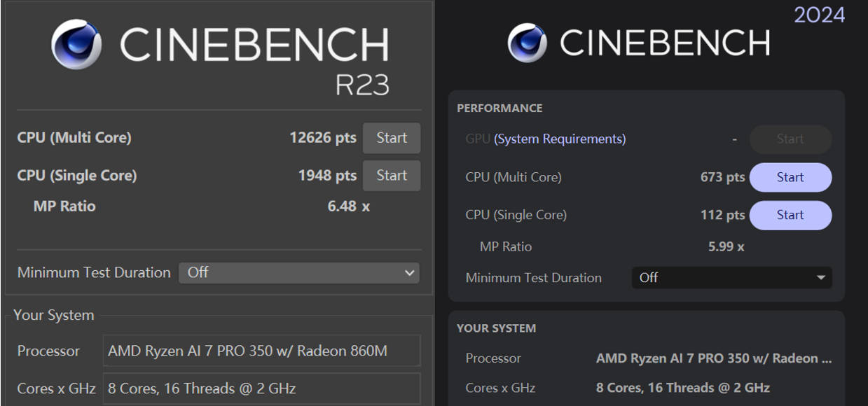
Task: Click the R23 duration dropdown chevron arrow
Action: coord(410,273)
